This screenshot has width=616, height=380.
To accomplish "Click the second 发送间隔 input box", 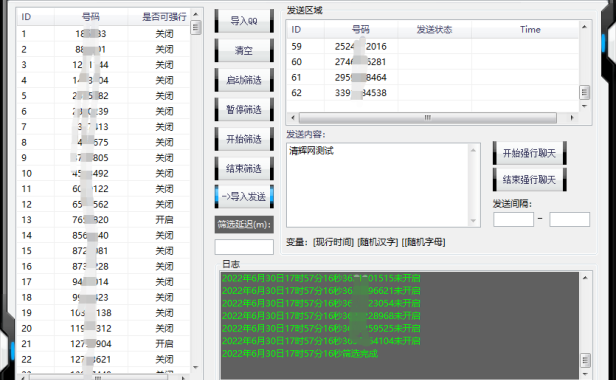I will click(x=570, y=220).
